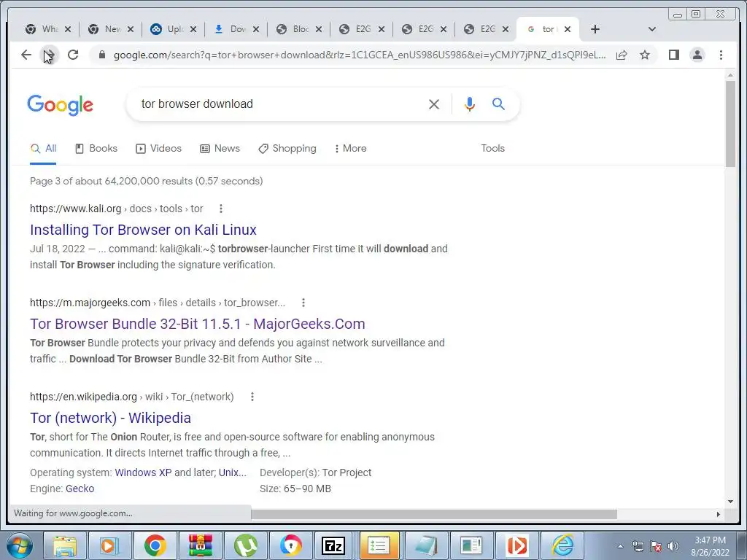The height and width of the screenshot is (560, 747).
Task: Switch to News results
Action: tap(220, 148)
